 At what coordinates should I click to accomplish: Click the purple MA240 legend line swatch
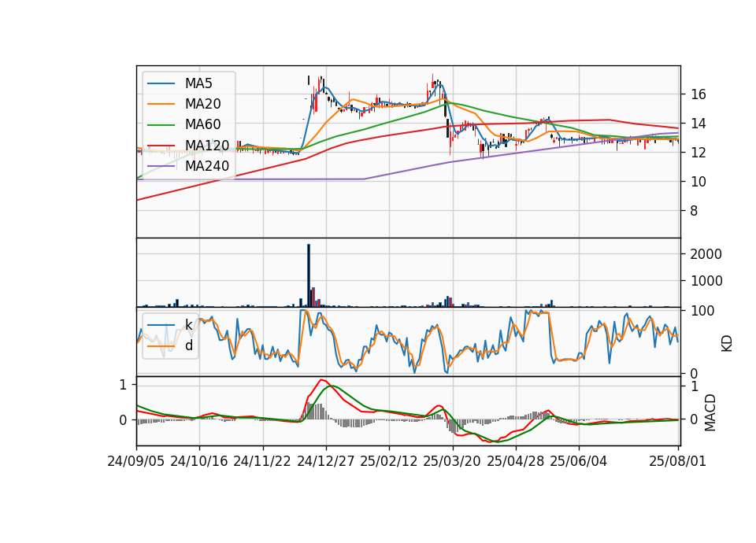click(161, 166)
